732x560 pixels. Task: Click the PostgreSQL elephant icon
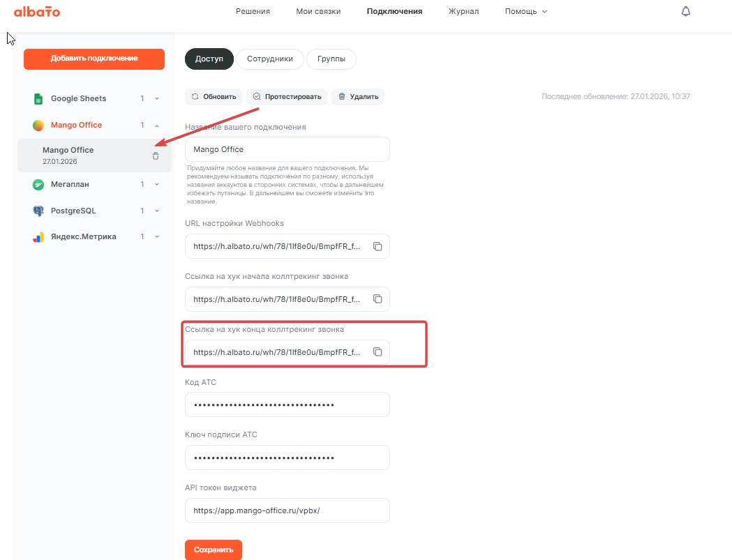38,211
